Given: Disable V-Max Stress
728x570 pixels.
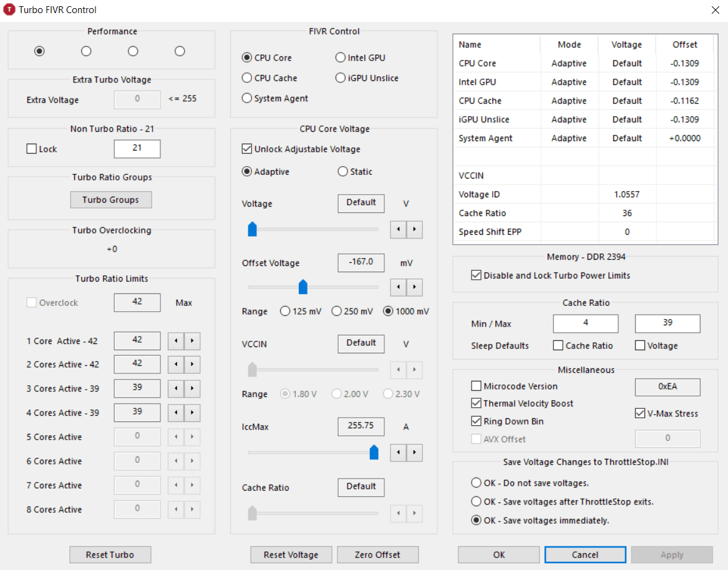Looking at the screenshot, I should [639, 413].
